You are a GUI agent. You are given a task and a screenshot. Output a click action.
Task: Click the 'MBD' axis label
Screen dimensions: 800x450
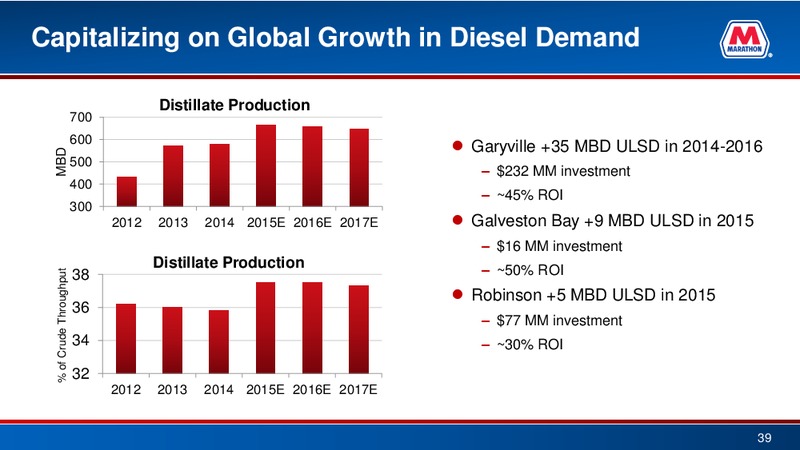pyautogui.click(x=61, y=162)
